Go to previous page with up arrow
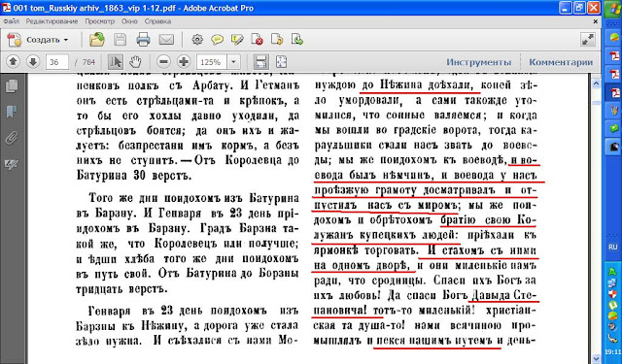The image size is (622, 364). coord(13,62)
